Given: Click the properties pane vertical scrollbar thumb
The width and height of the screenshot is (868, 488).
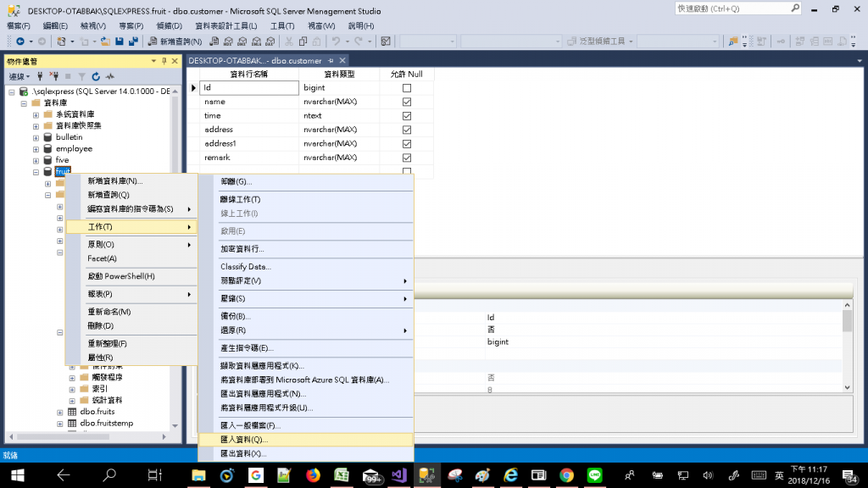Looking at the screenshot, I should coord(847,321).
